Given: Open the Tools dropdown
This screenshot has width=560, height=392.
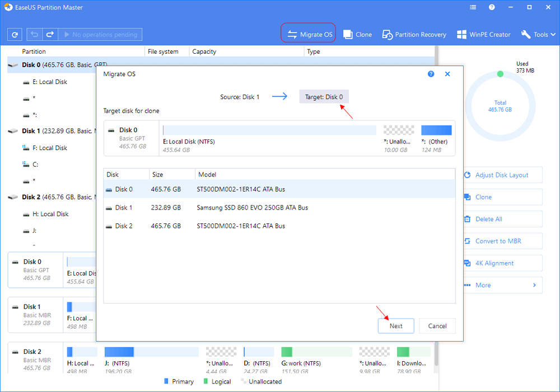Looking at the screenshot, I should [537, 34].
